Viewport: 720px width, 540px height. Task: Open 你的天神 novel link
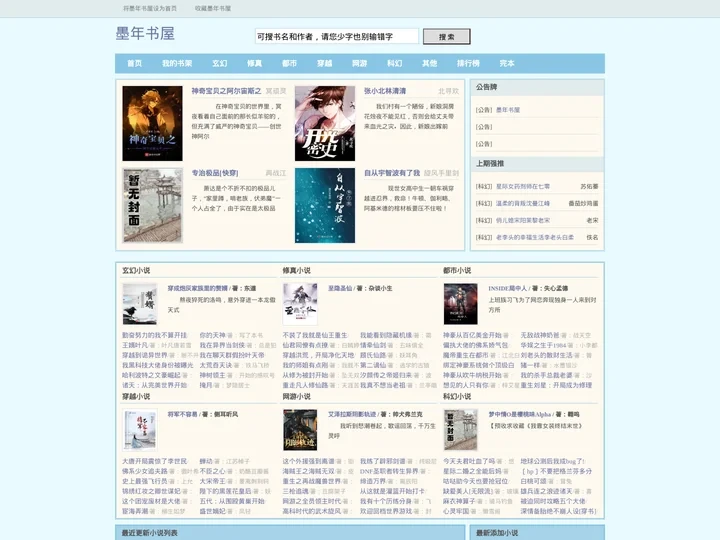(x=212, y=335)
